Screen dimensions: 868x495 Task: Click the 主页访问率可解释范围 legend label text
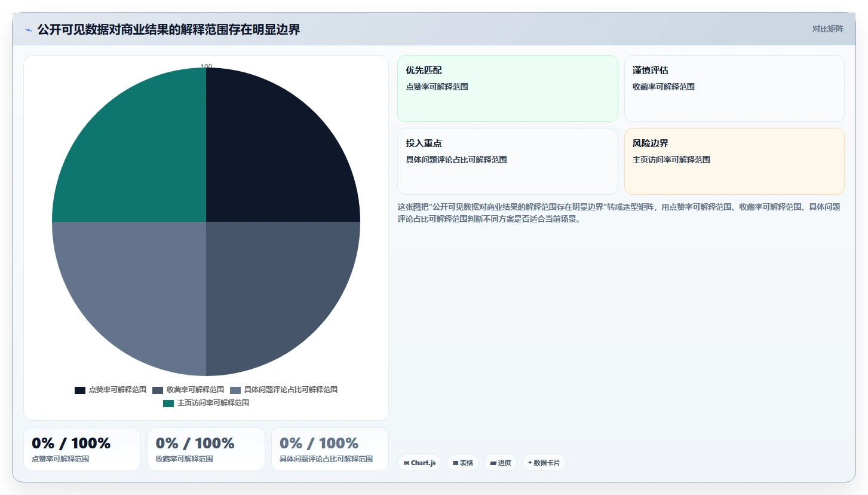coord(213,403)
